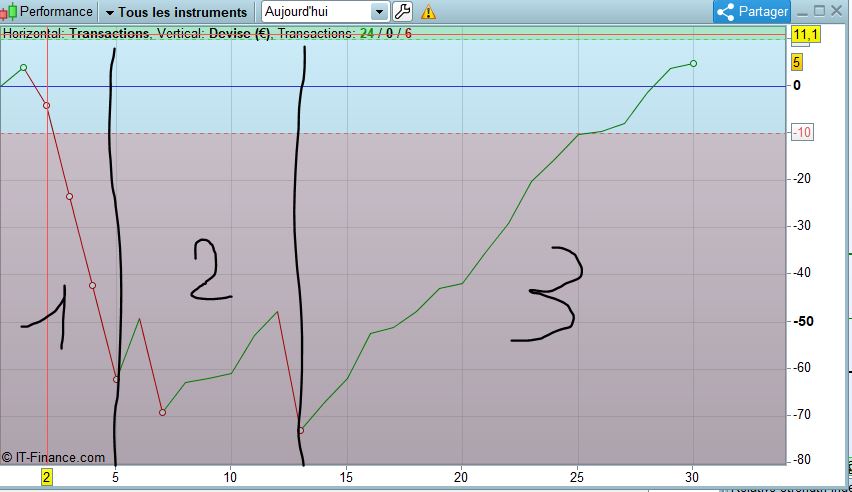Click the -50 axis label
This screenshot has height=492, width=852.
(803, 321)
